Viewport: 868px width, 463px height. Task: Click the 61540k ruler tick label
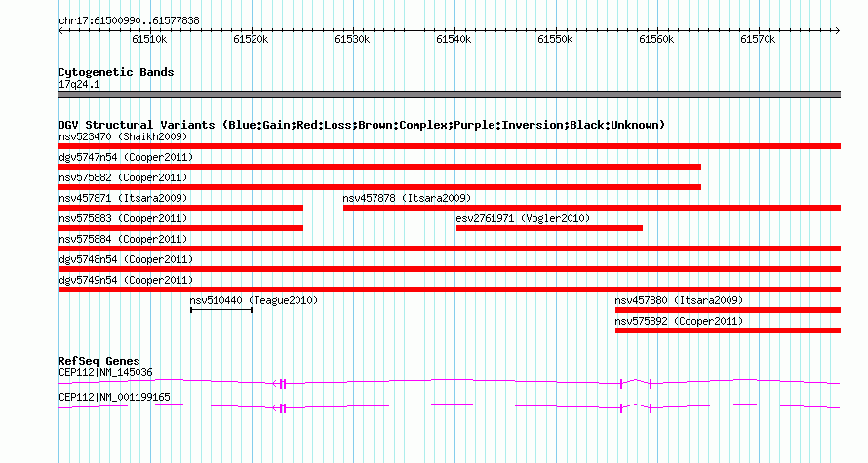tap(454, 39)
